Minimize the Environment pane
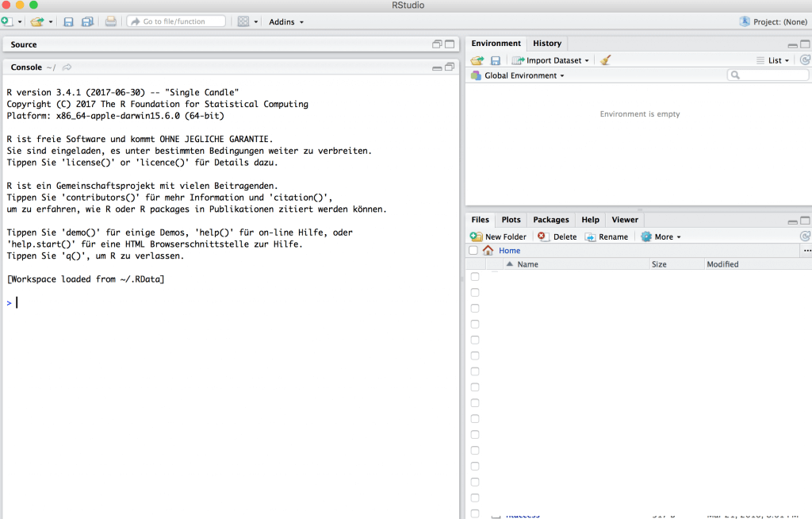 tap(792, 44)
